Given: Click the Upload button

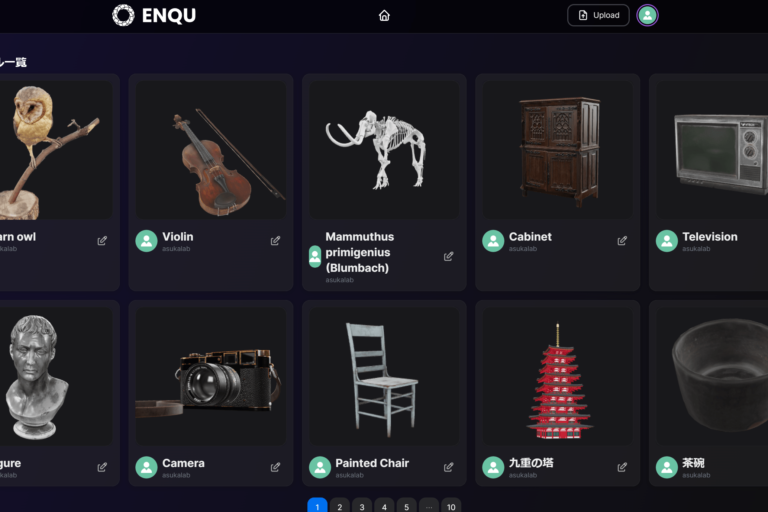Looking at the screenshot, I should 598,15.
